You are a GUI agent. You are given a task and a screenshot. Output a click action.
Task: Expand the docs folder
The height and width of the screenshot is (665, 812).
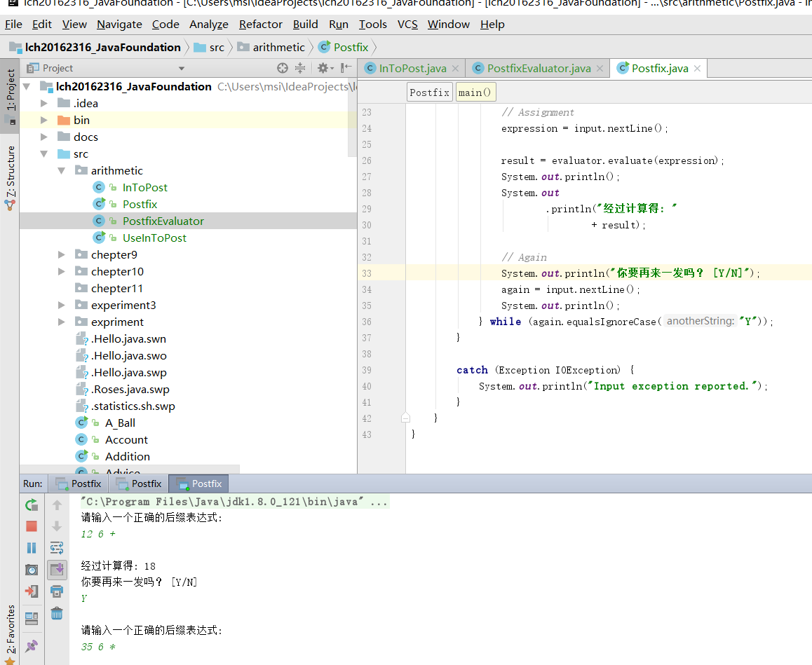pyautogui.click(x=44, y=137)
